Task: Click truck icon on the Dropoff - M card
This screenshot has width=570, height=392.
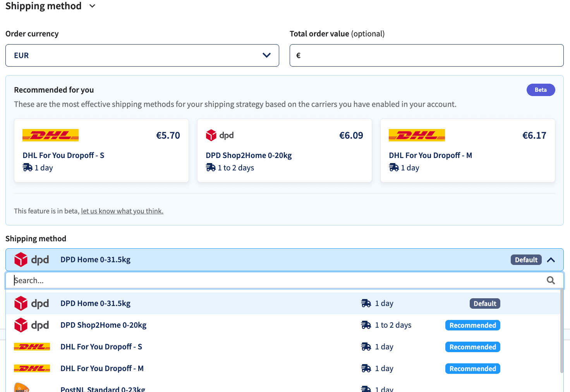Action: coord(394,167)
